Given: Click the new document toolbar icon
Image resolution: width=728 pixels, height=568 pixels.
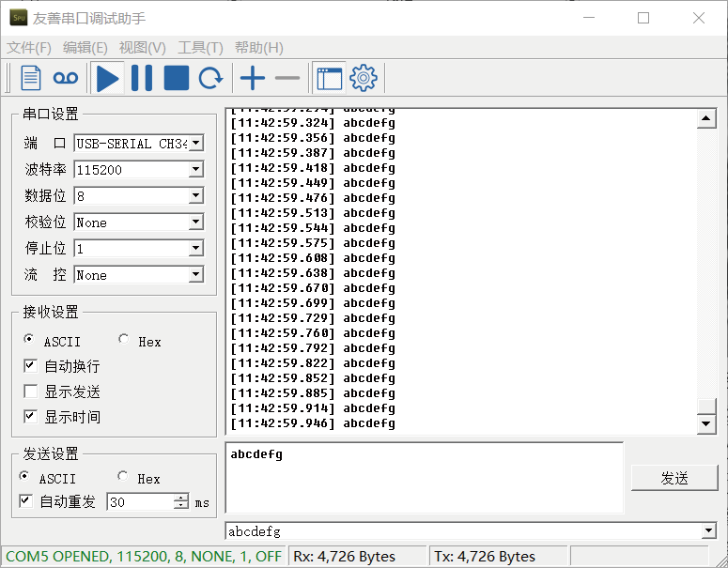Looking at the screenshot, I should click(31, 78).
